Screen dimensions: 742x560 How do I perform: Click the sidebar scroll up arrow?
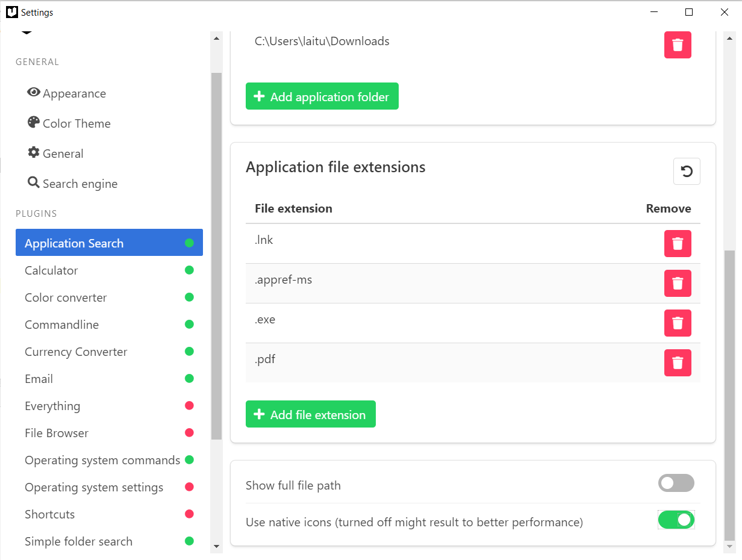pos(217,38)
